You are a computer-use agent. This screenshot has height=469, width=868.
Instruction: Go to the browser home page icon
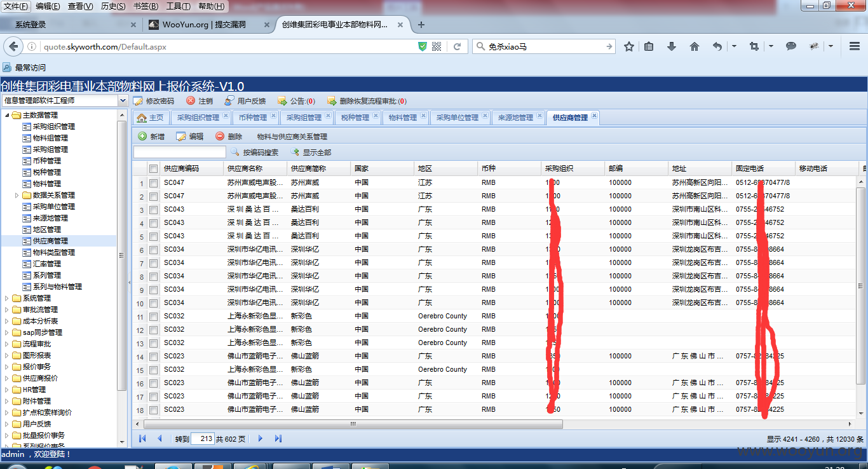pos(695,46)
